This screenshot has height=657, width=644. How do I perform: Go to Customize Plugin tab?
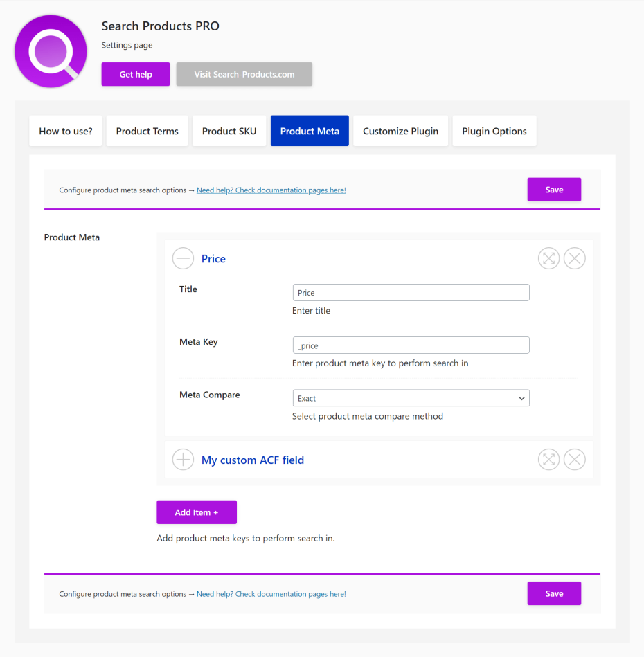click(x=400, y=131)
